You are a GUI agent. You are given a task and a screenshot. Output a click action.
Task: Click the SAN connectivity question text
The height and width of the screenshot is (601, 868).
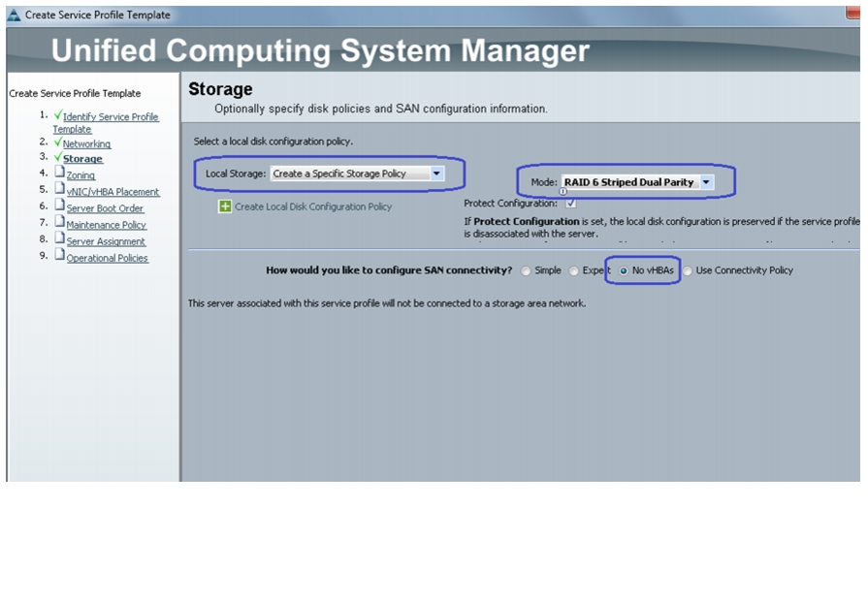[389, 270]
